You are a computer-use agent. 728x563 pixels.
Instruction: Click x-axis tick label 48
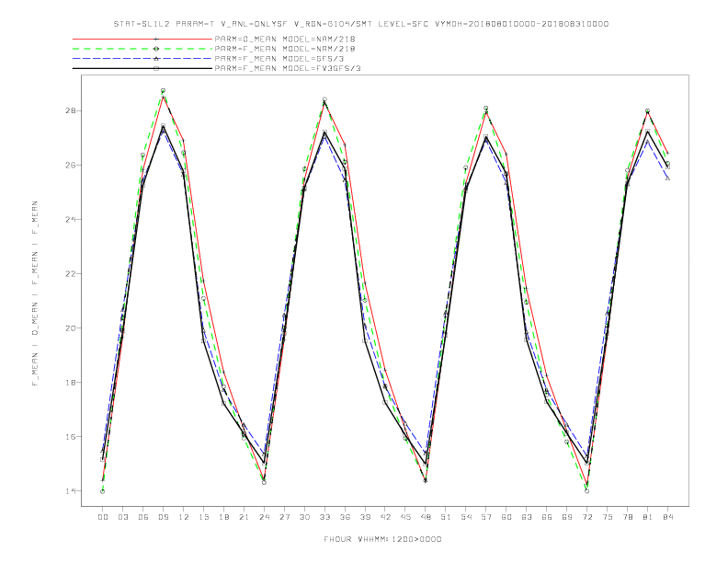[x=426, y=517]
